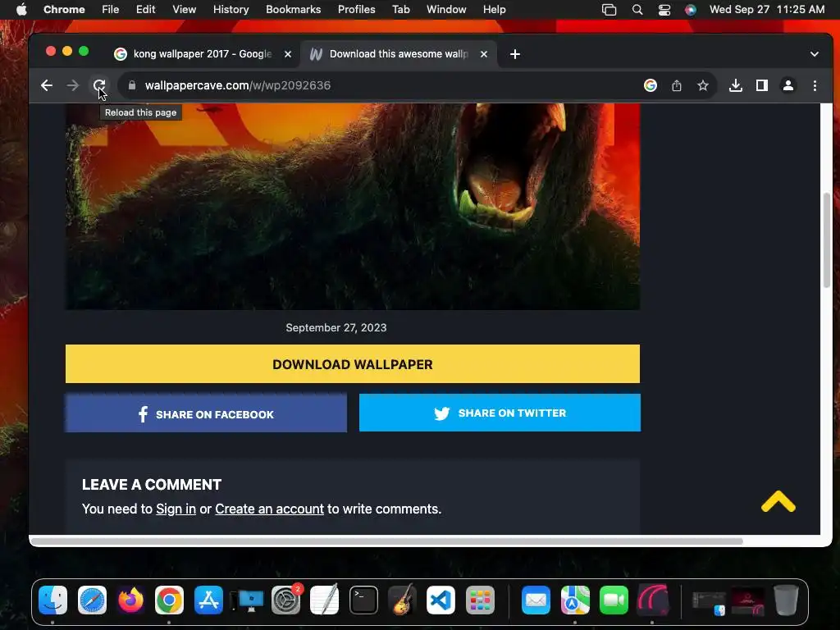Open the Chrome profile menu
Image resolution: width=840 pixels, height=630 pixels.
pos(788,85)
